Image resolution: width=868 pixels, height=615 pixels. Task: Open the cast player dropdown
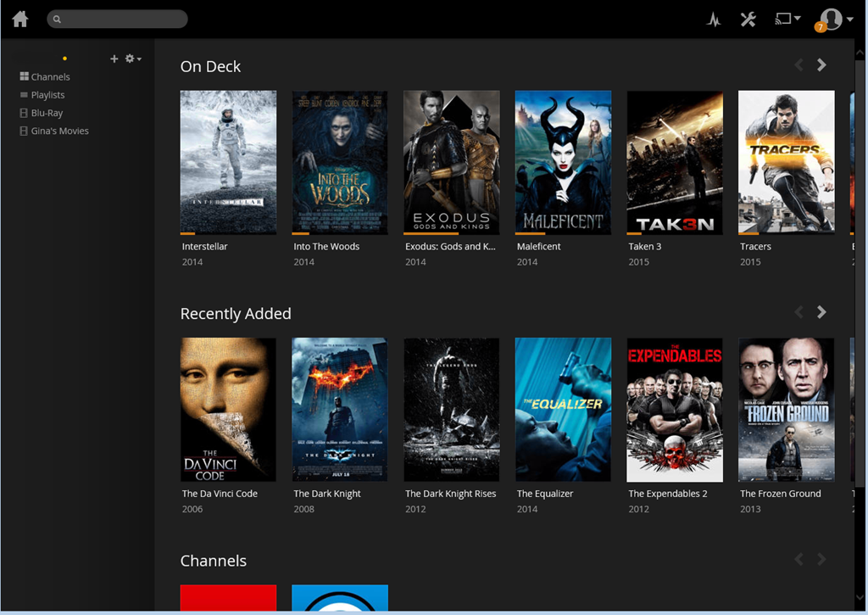click(787, 20)
